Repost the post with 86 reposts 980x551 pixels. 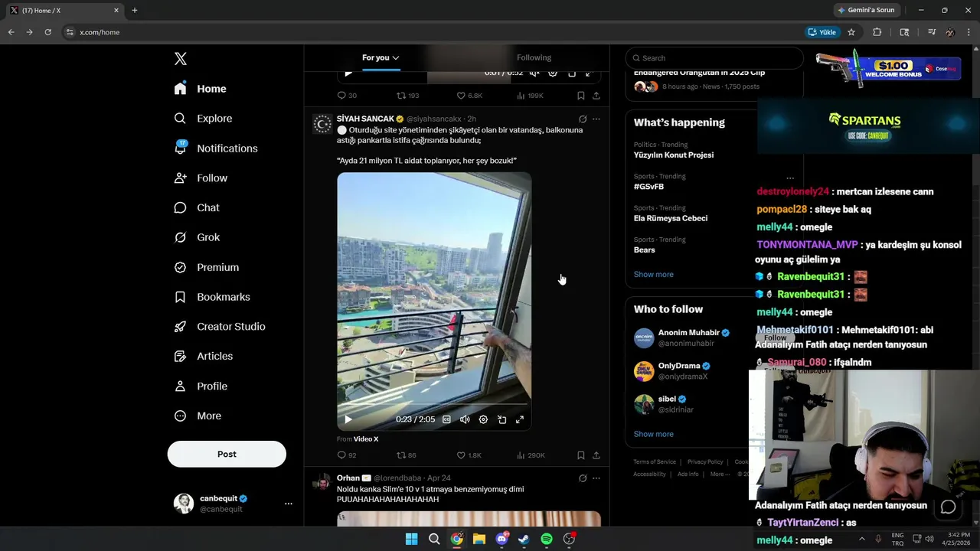pyautogui.click(x=406, y=455)
